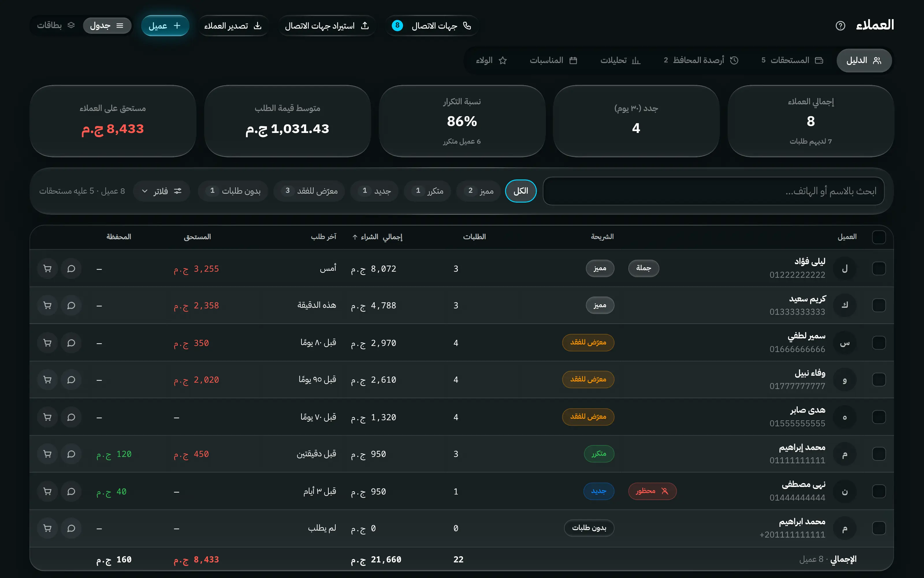
Task: Open chat for وفاء نبيل
Action: (x=71, y=379)
